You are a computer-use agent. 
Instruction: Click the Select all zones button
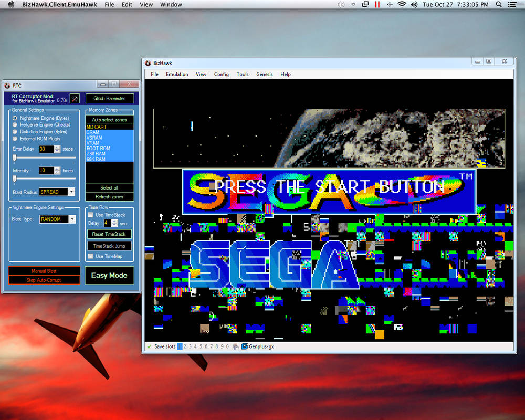pos(110,187)
